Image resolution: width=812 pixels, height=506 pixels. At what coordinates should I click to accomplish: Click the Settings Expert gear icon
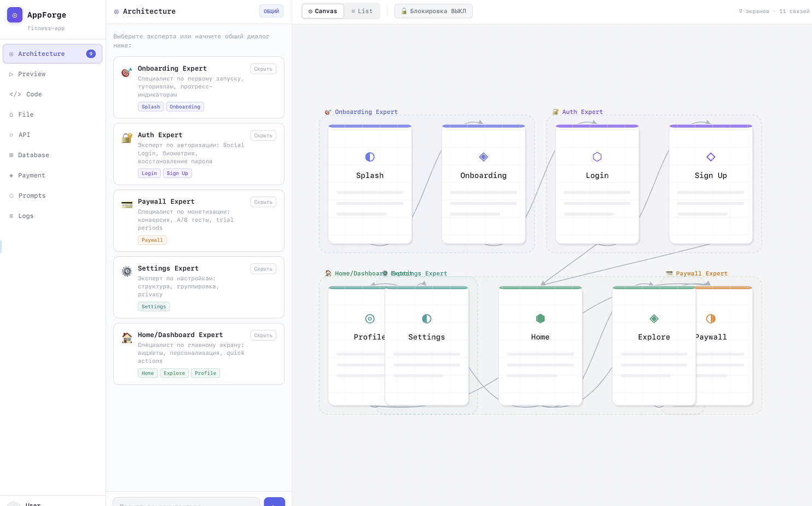pos(126,271)
